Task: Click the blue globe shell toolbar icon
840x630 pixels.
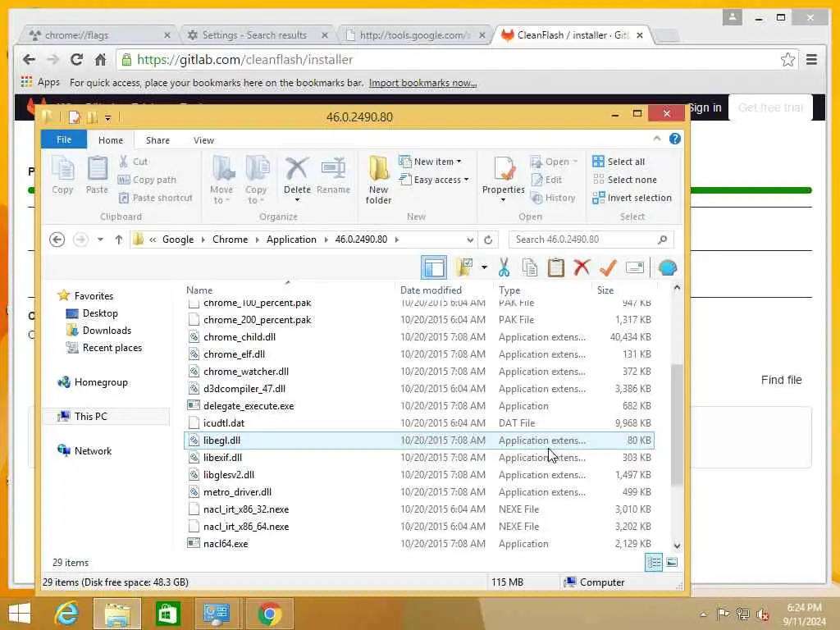Action: coord(668,267)
